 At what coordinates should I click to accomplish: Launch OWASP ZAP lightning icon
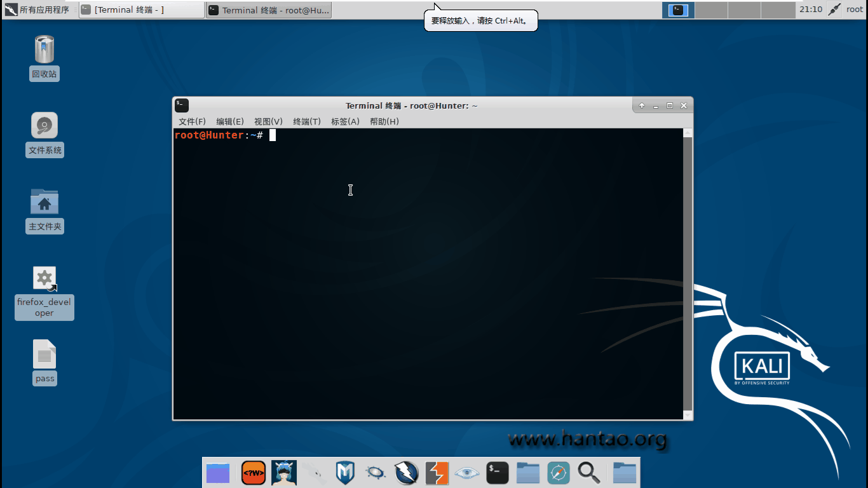(x=405, y=473)
